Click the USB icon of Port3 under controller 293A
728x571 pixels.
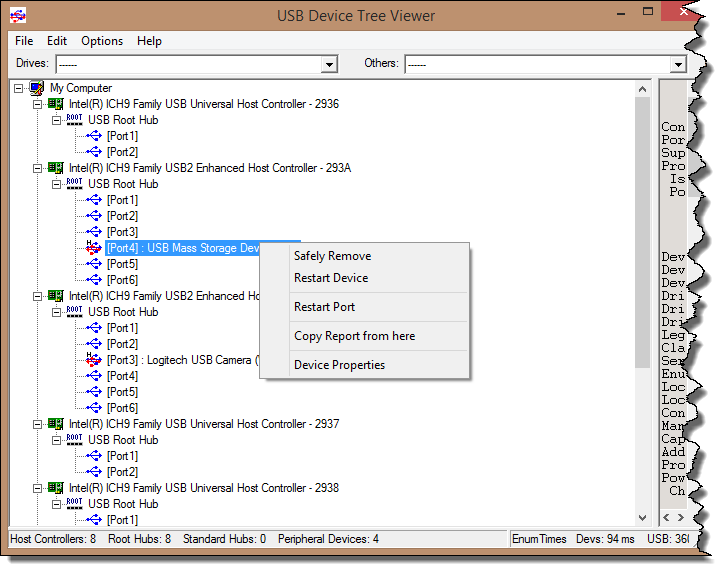point(94,232)
